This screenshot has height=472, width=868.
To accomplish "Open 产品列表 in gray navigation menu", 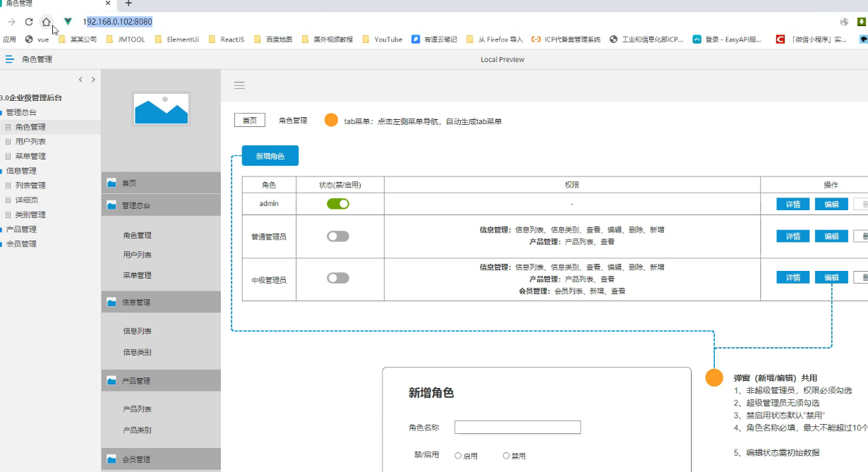I will pyautogui.click(x=138, y=409).
